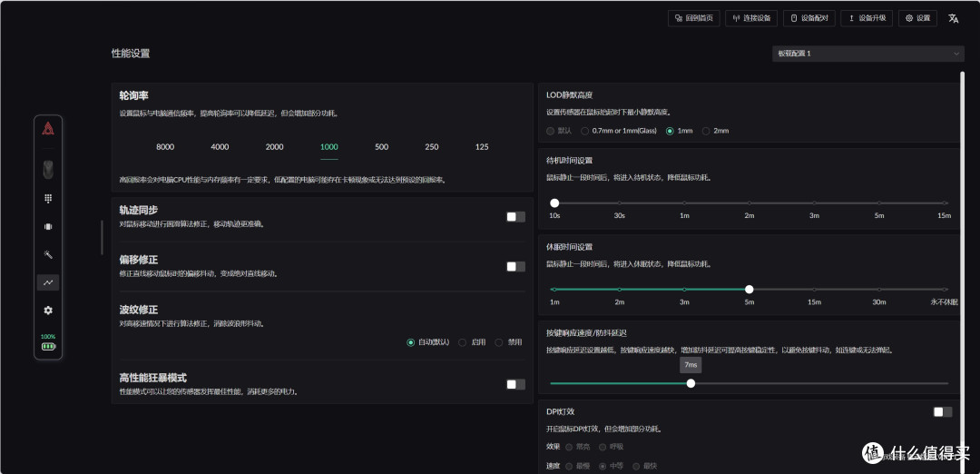Set polling rate to 250
This screenshot has width=980, height=474.
click(x=432, y=147)
